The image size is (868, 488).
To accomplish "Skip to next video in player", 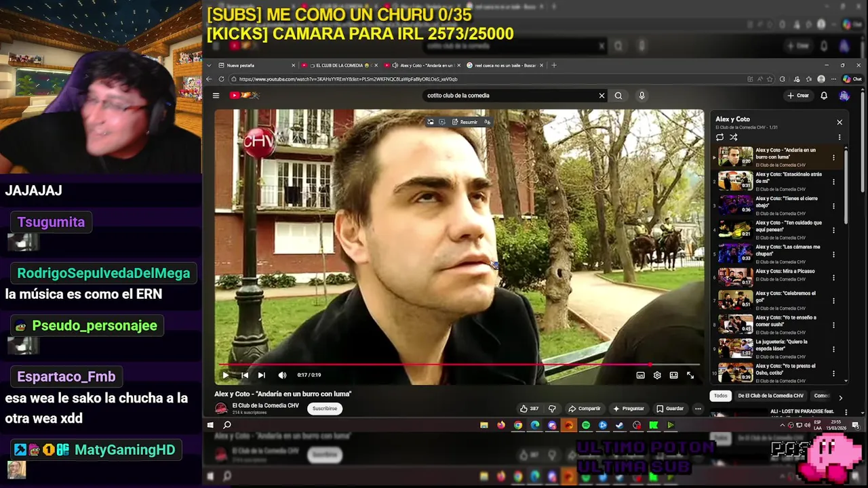I will [x=262, y=375].
